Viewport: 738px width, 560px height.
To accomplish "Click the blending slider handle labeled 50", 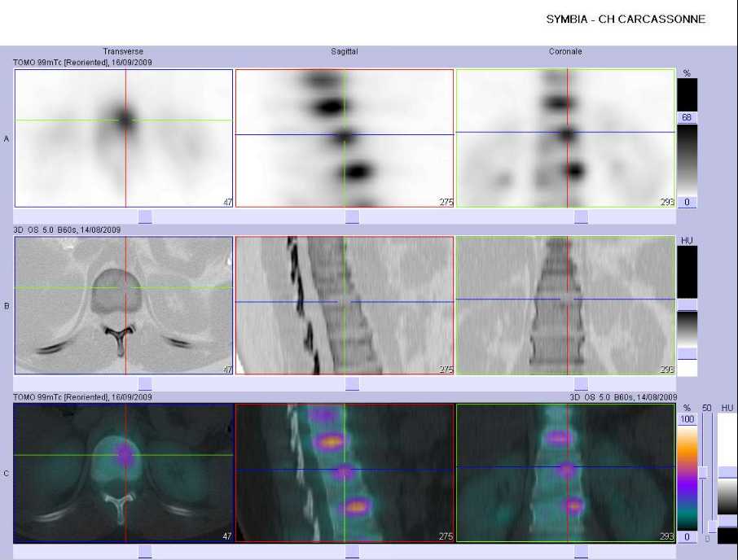I will point(703,473).
